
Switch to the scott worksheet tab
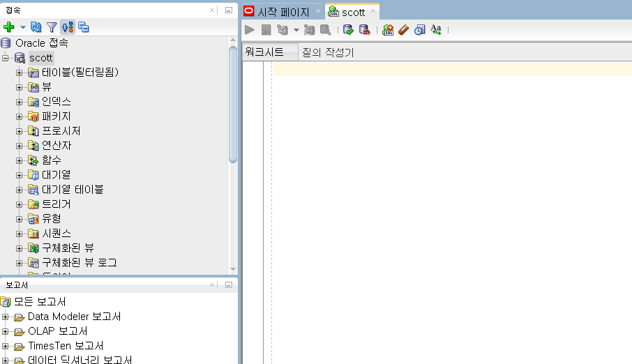[353, 13]
